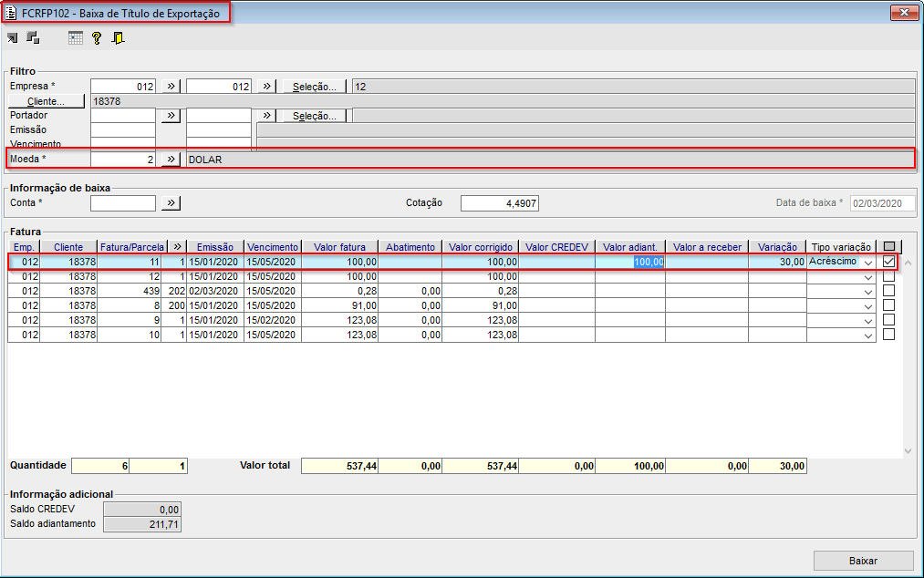Click highlighted Valor adiant. cell 100,00
The width and height of the screenshot is (924, 578).
point(630,263)
